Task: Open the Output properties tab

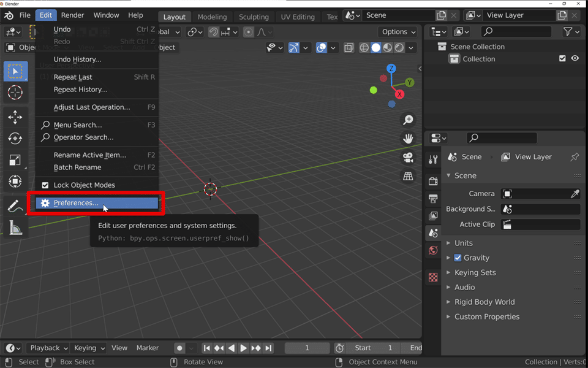Action: [433, 198]
